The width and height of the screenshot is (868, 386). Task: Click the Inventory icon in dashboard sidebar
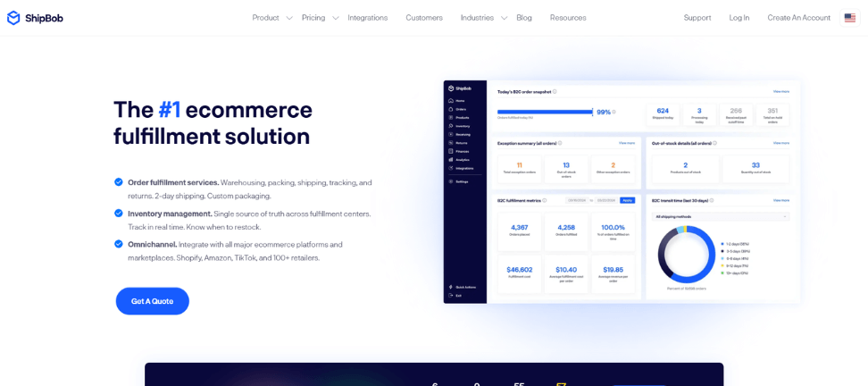pyautogui.click(x=451, y=126)
